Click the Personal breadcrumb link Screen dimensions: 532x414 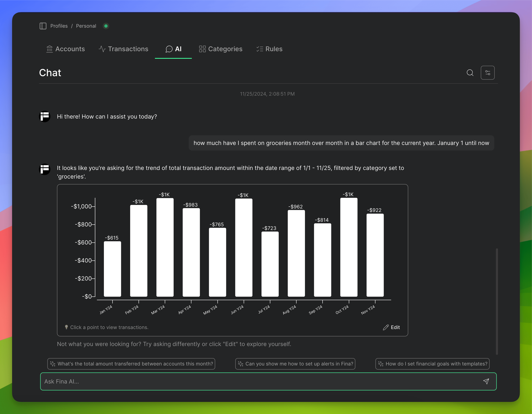(86, 26)
